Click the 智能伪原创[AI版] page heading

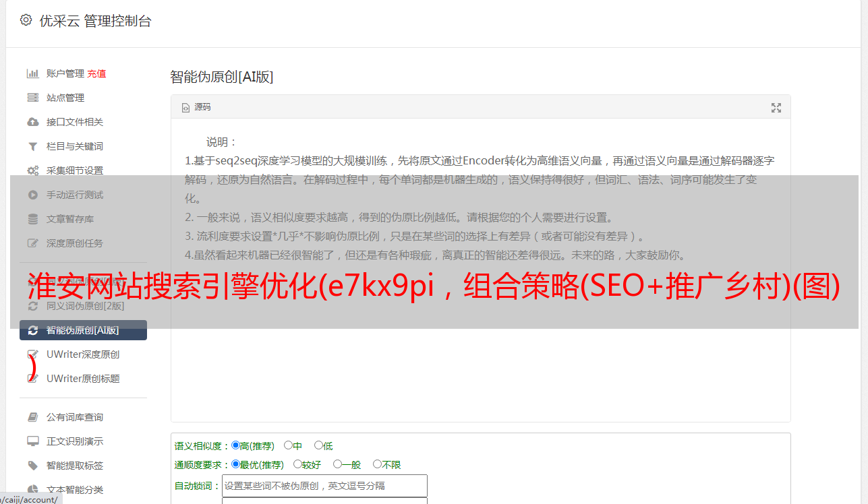tap(222, 77)
